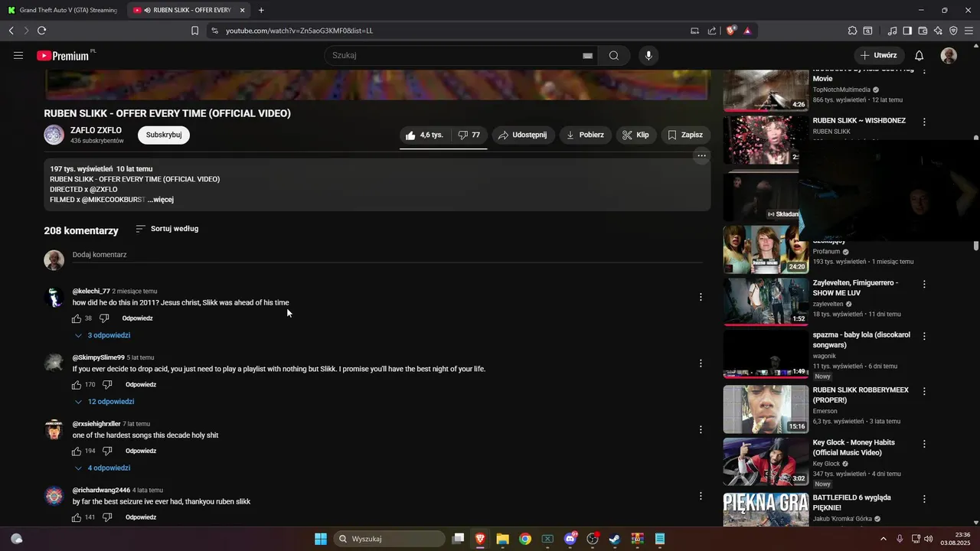The image size is (980, 551).
Task: Open the YouTube hamburger guide menu
Action: pyautogui.click(x=18, y=55)
